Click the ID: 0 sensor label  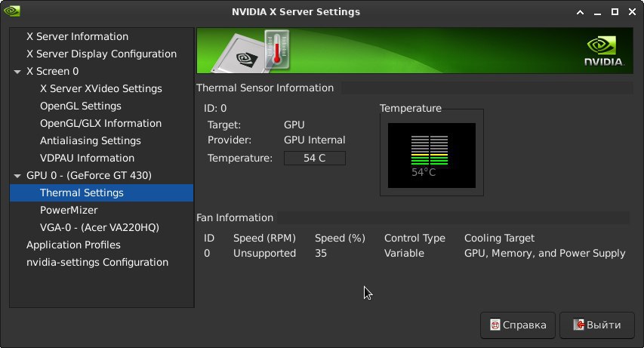click(215, 109)
